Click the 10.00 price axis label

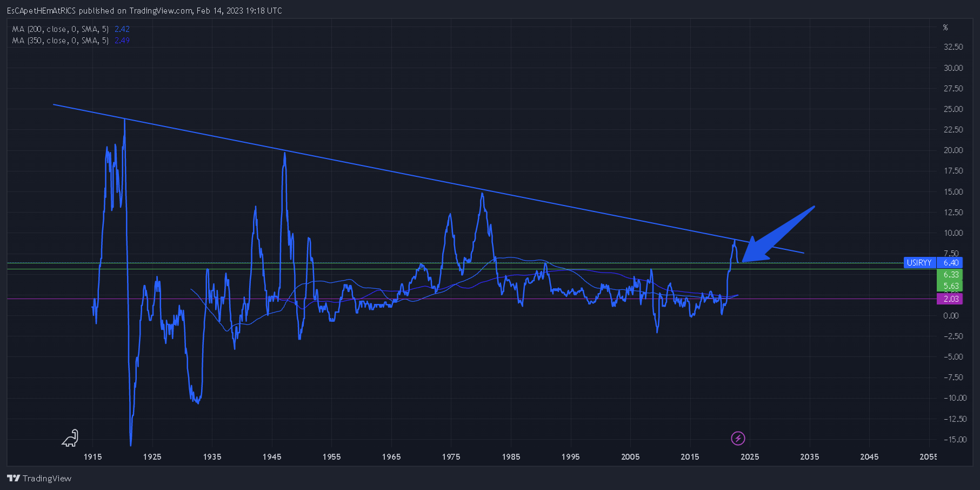(954, 233)
